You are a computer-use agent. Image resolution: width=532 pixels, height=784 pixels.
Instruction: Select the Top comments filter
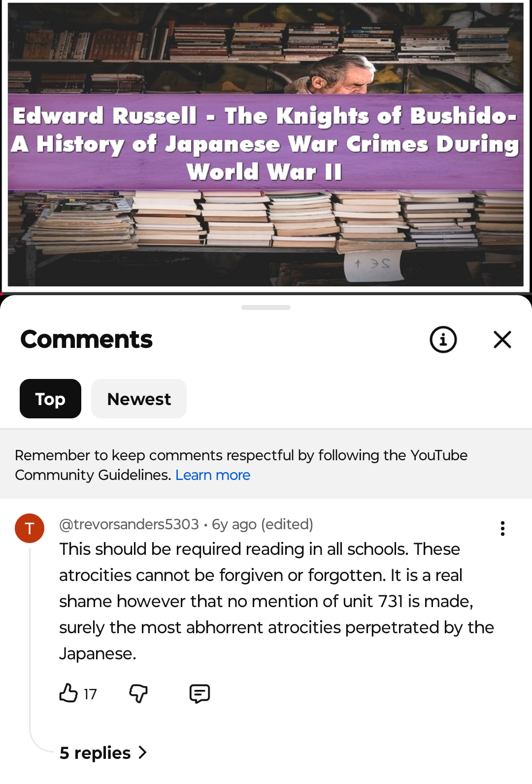pos(50,399)
